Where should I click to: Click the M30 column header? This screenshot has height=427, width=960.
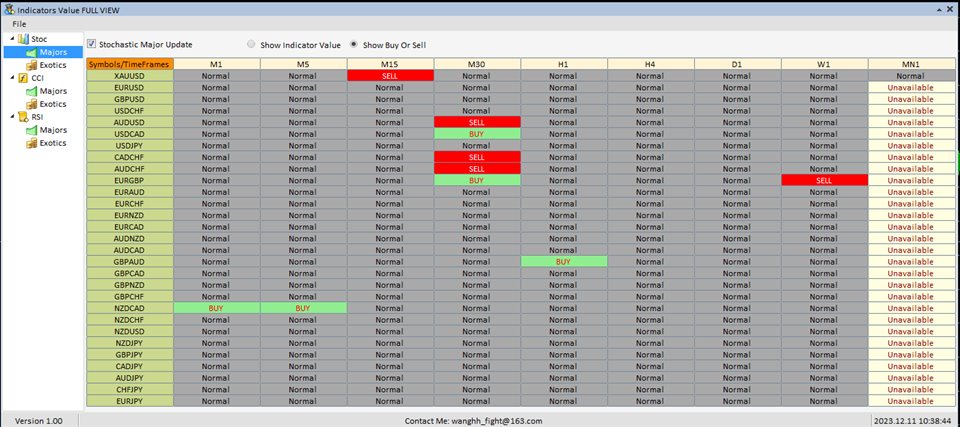(x=478, y=64)
